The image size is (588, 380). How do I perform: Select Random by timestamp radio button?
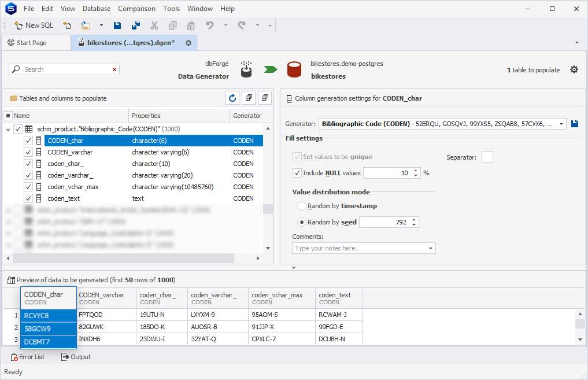click(x=301, y=206)
